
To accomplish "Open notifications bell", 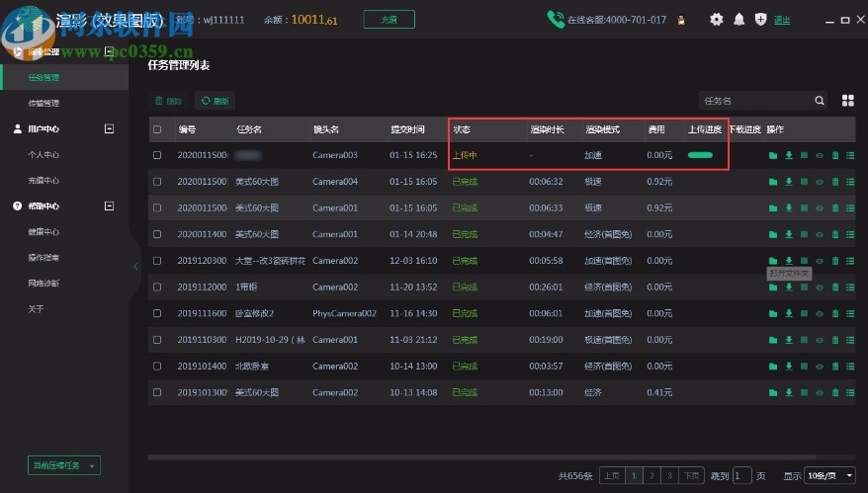I will pyautogui.click(x=738, y=20).
